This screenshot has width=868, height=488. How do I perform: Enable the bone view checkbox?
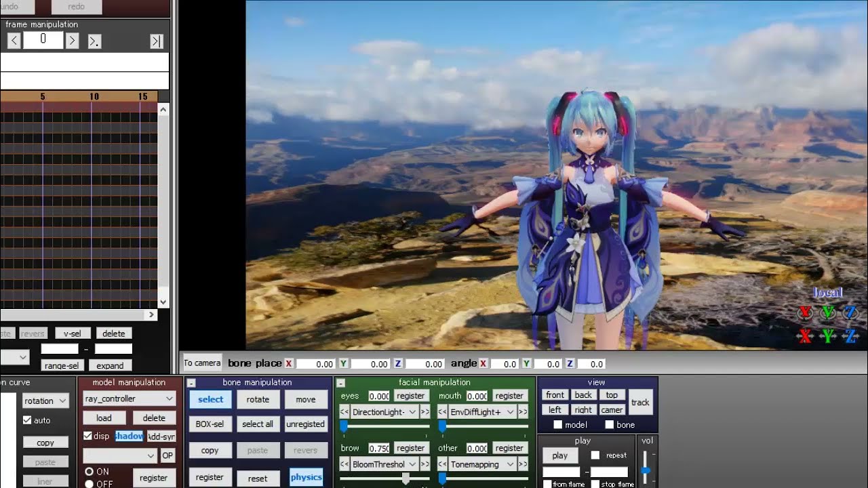coord(609,425)
